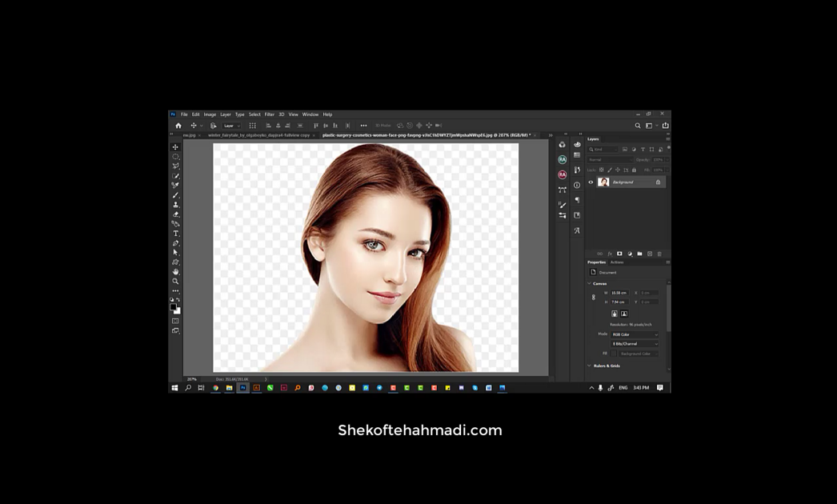The height and width of the screenshot is (504, 837).
Task: Delete layer with trash icon
Action: pos(659,254)
